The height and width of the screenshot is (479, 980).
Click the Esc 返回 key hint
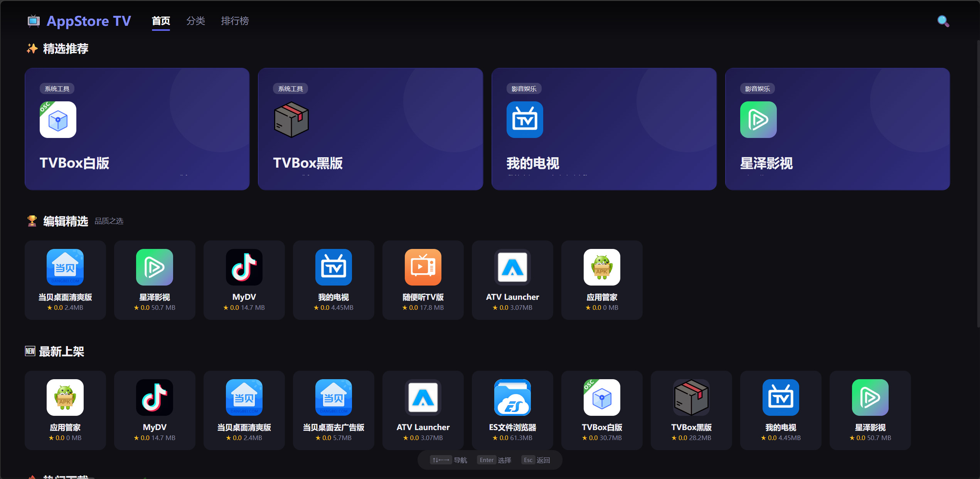tap(537, 460)
